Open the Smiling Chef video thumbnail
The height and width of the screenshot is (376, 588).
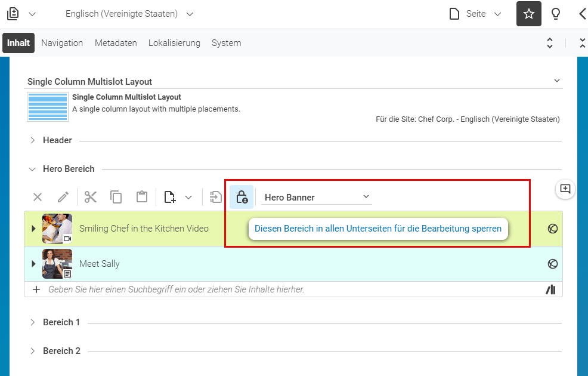coord(57,229)
